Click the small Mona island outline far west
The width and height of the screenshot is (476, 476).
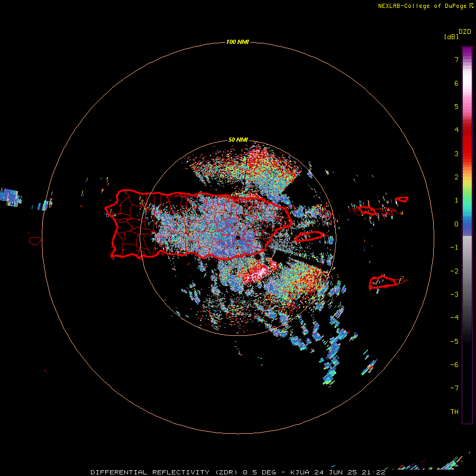[x=35, y=241]
